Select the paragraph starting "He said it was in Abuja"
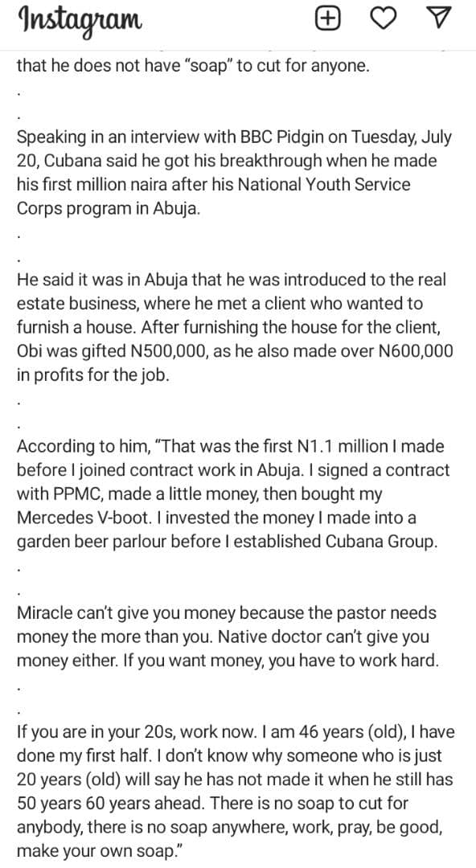 pos(235,327)
